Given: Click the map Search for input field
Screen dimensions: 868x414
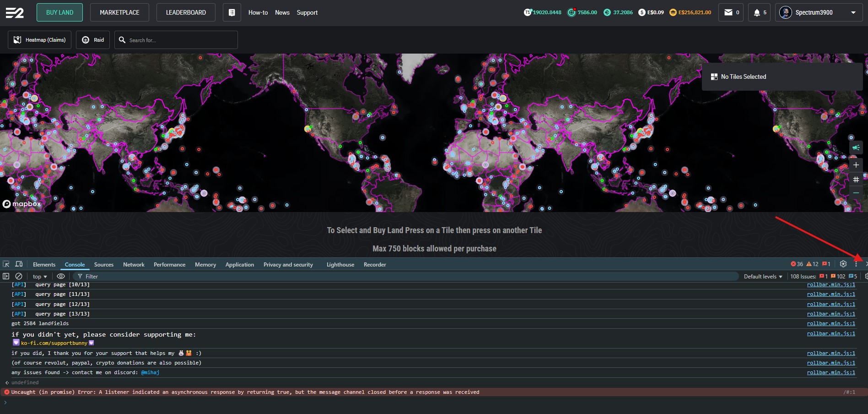Looking at the screenshot, I should tap(181, 40).
